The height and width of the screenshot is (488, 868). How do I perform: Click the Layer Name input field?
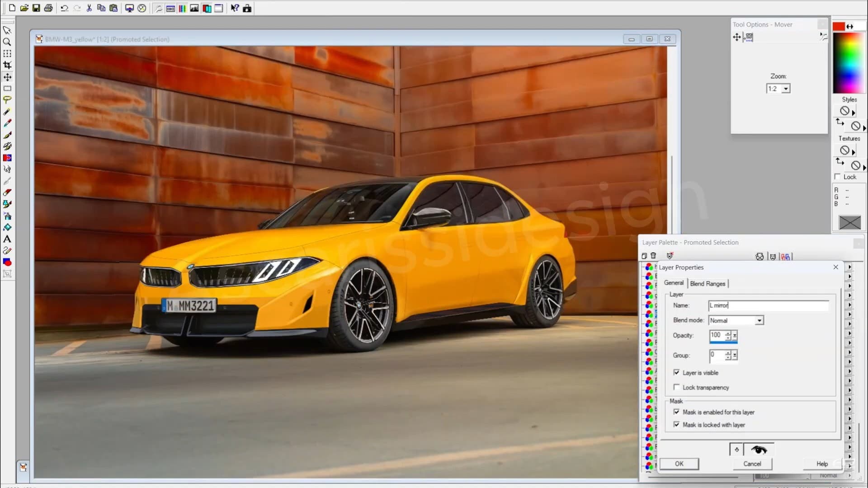(769, 305)
